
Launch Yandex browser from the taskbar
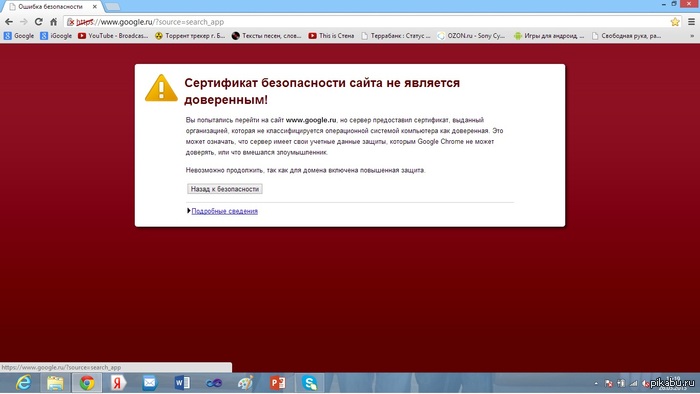coord(118,383)
